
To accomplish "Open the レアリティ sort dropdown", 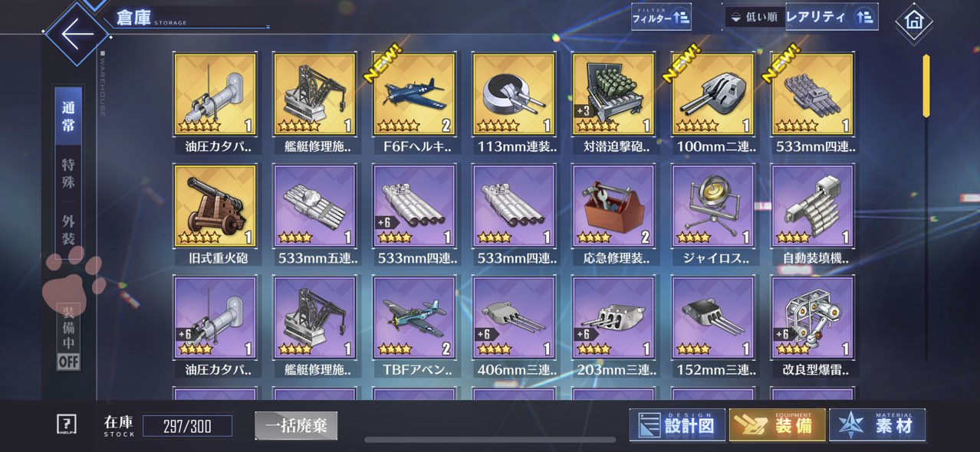I will (x=832, y=16).
